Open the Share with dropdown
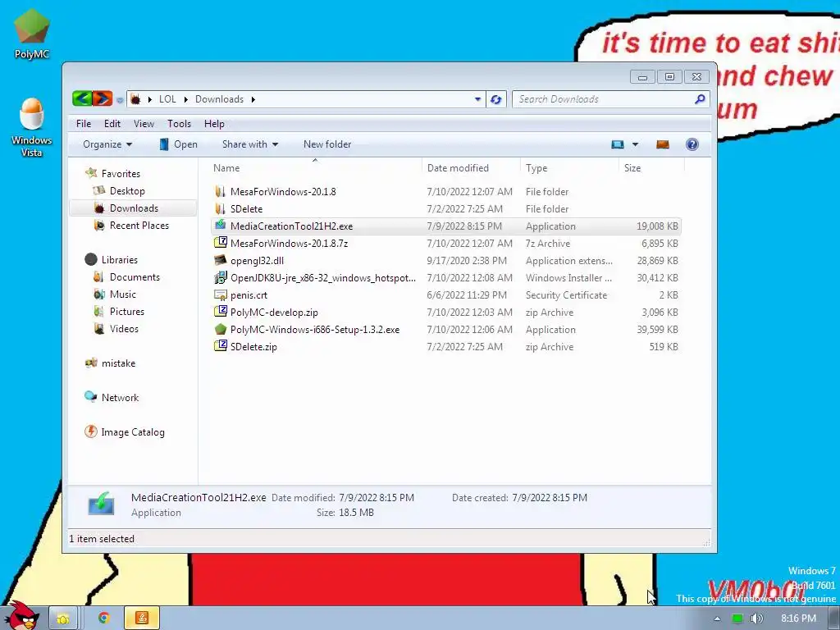840x630 pixels. [x=250, y=144]
